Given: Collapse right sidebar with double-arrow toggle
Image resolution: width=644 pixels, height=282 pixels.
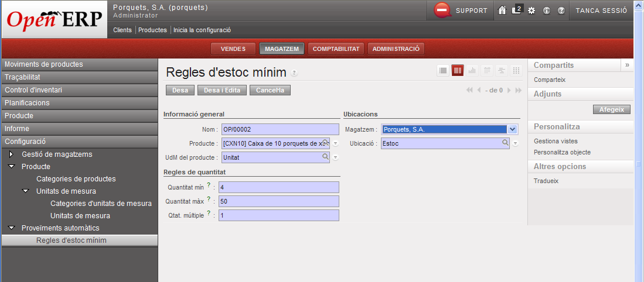Looking at the screenshot, I should click(627, 65).
